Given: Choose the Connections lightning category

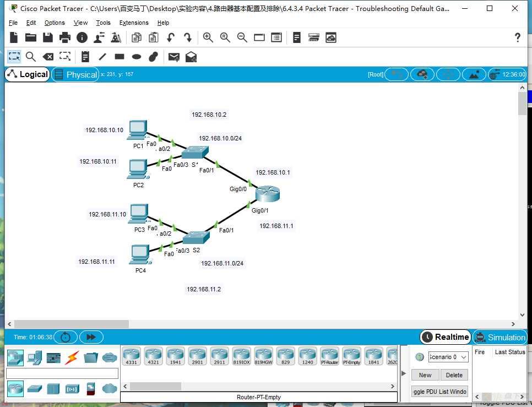Looking at the screenshot, I should [72, 357].
